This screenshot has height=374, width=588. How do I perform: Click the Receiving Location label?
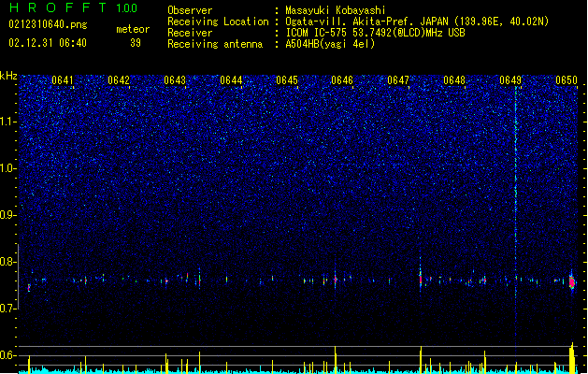click(x=218, y=22)
